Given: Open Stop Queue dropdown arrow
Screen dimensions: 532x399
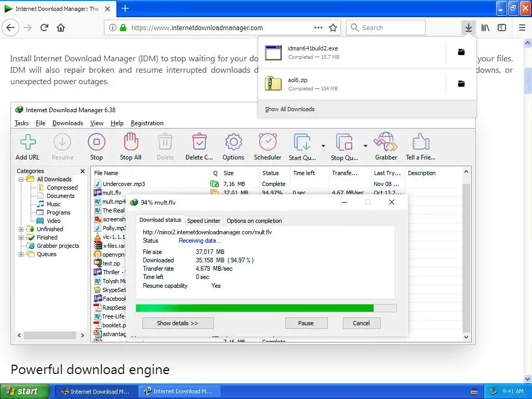Looking at the screenshot, I should click(x=365, y=146).
